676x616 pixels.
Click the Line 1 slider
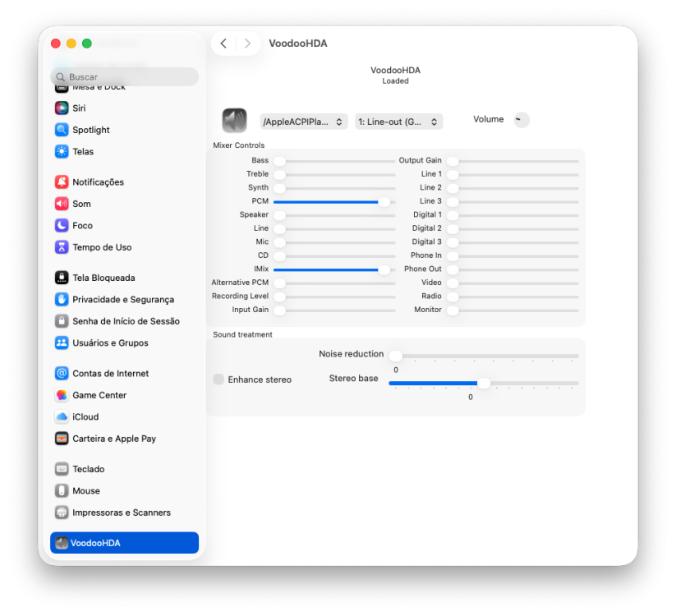click(513, 175)
